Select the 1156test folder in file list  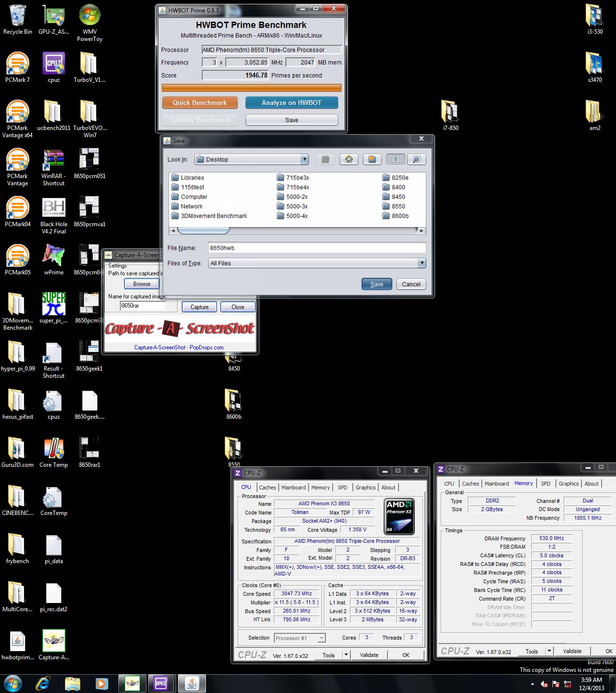tap(188, 187)
